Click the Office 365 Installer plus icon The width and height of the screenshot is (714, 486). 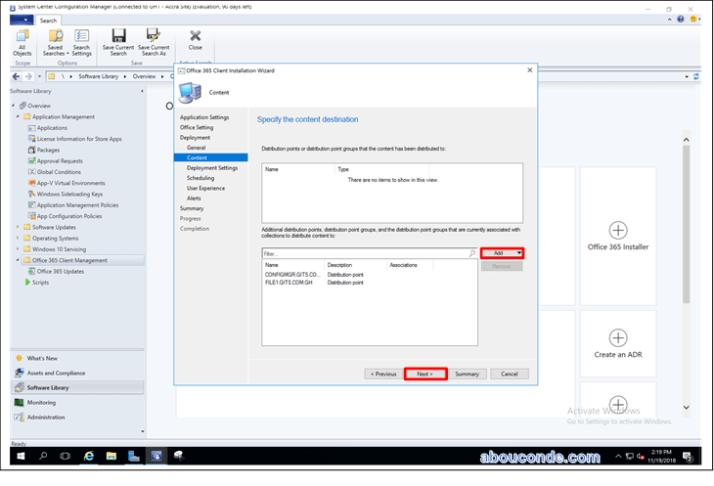(x=618, y=230)
